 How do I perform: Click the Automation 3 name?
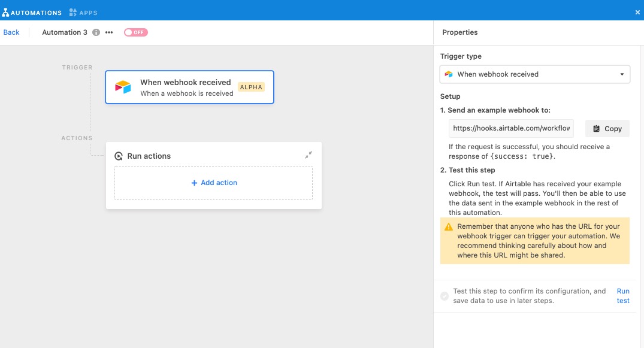point(65,32)
